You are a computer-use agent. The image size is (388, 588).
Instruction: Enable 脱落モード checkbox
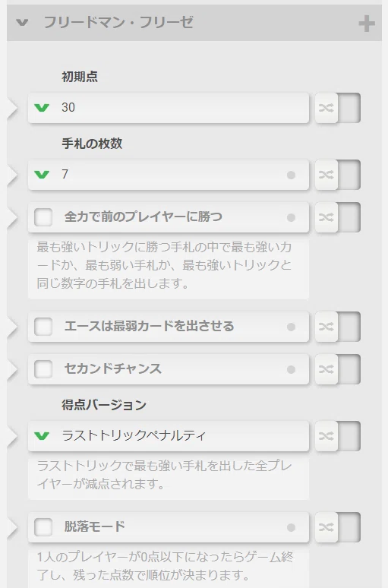tap(43, 527)
